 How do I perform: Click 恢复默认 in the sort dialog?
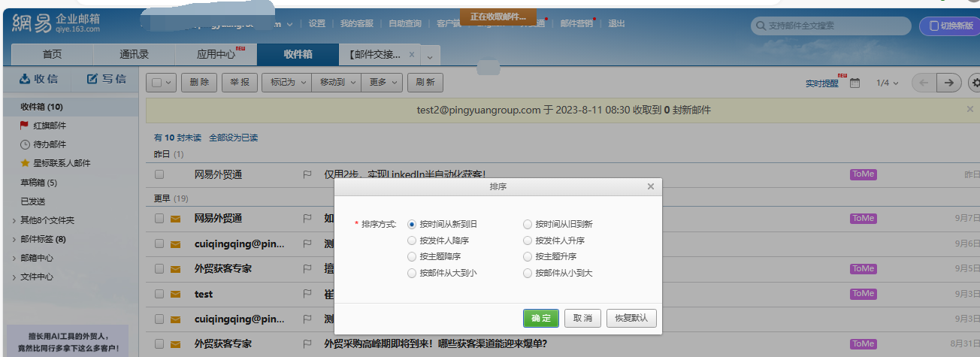(x=631, y=319)
